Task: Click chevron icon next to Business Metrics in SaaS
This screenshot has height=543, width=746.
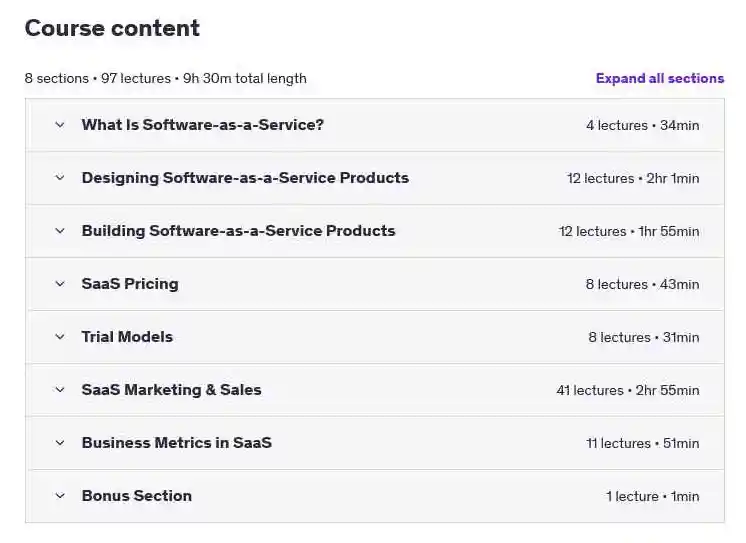Action: 60,443
